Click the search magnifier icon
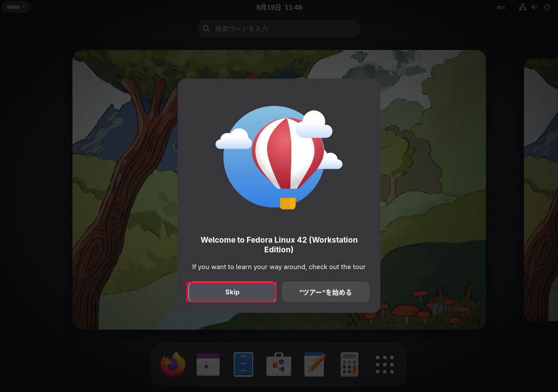This screenshot has width=558, height=392. click(x=206, y=29)
